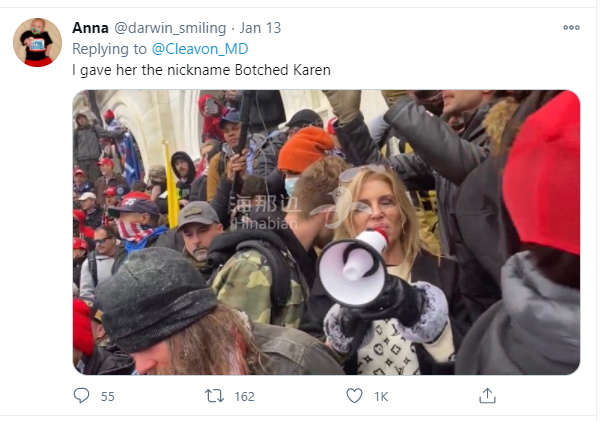Click the yellow flag in the photo
This screenshot has width=604, height=421.
[171, 185]
